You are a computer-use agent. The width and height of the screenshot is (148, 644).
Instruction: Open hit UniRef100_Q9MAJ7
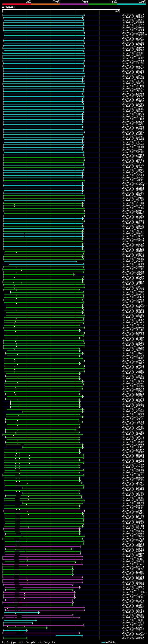pos(133,15)
